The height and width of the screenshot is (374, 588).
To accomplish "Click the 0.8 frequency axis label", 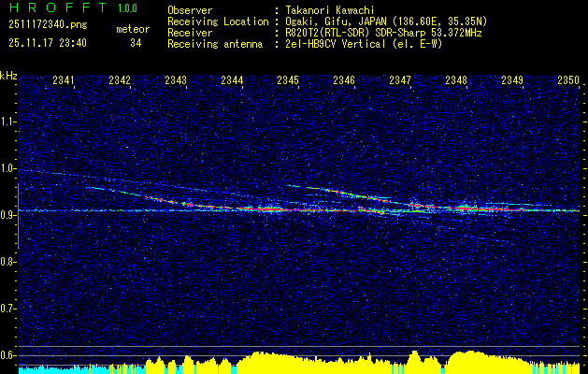I will pyautogui.click(x=7, y=262).
